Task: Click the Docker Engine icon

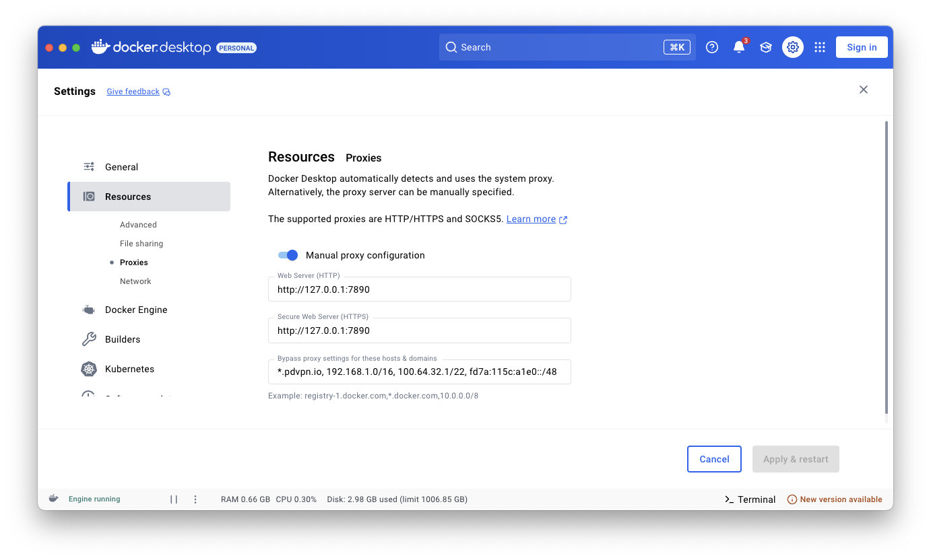Action: pos(89,310)
